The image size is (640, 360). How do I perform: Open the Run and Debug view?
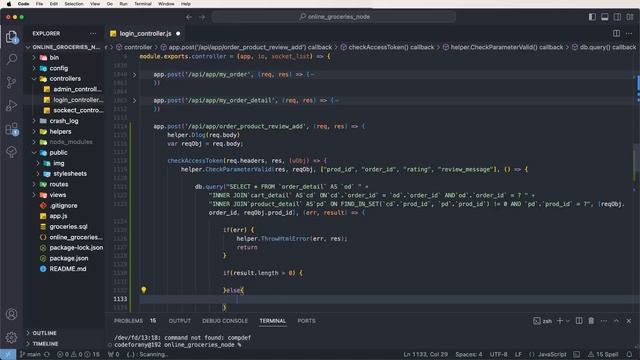pyautogui.click(x=11, y=105)
